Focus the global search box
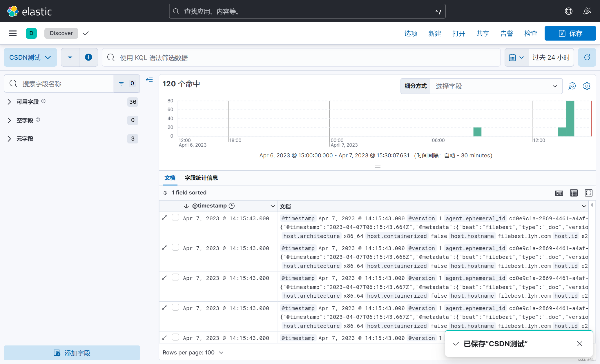This screenshot has height=364, width=600. click(x=307, y=11)
